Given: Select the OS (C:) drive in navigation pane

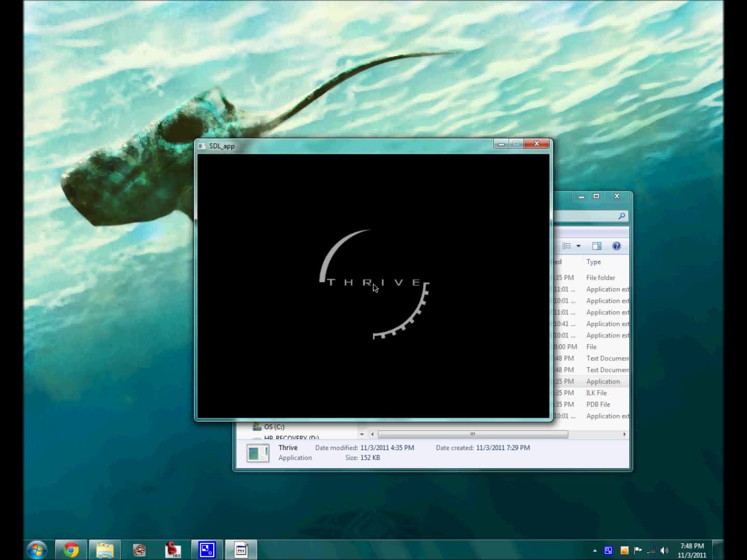Looking at the screenshot, I should point(274,427).
